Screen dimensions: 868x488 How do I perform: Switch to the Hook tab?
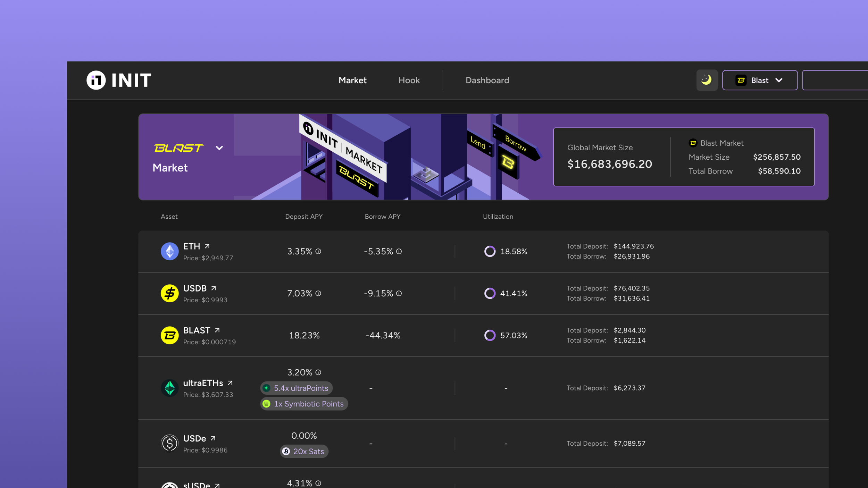coord(409,80)
